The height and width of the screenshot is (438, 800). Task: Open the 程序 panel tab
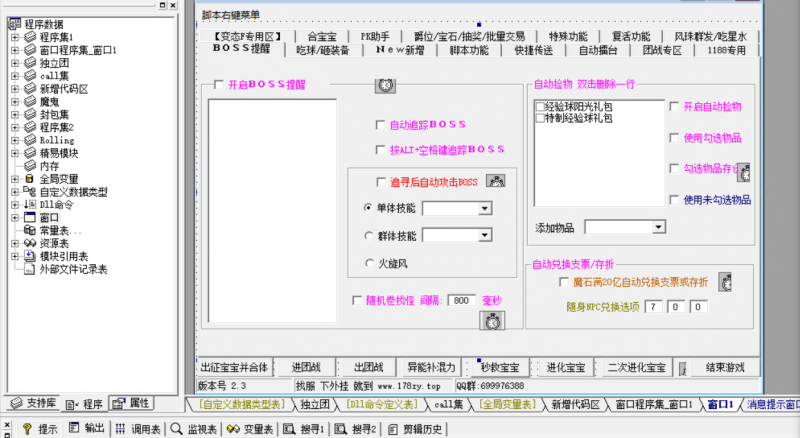click(x=85, y=404)
